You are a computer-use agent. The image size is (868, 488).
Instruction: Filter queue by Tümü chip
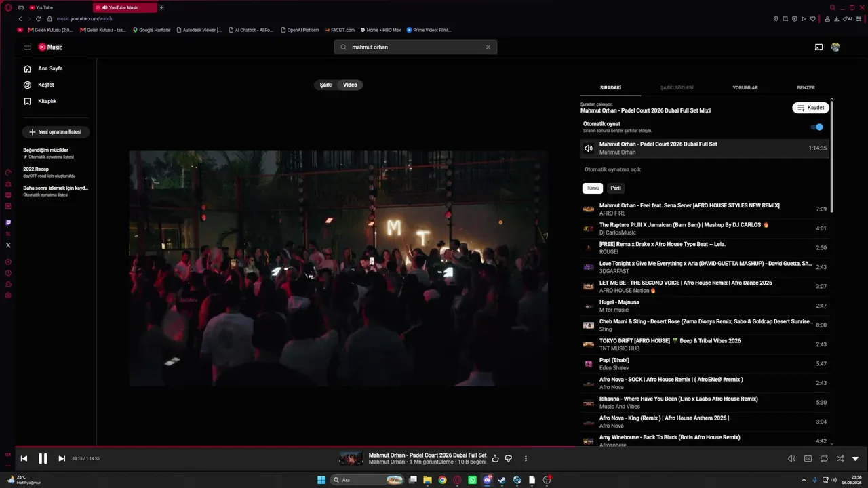(x=593, y=188)
